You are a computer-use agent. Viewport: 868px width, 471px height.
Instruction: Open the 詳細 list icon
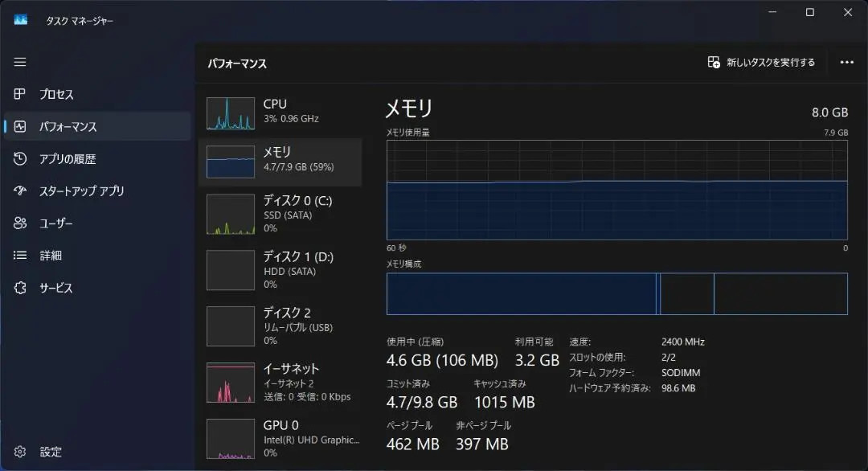pos(20,255)
